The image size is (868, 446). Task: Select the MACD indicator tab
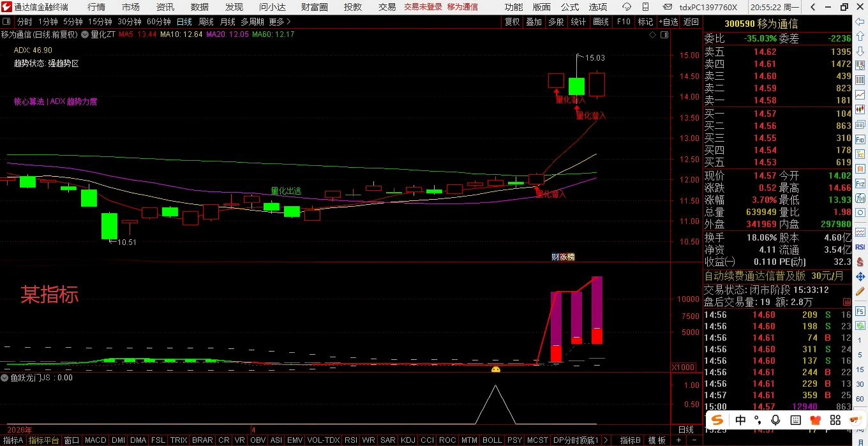pos(96,440)
